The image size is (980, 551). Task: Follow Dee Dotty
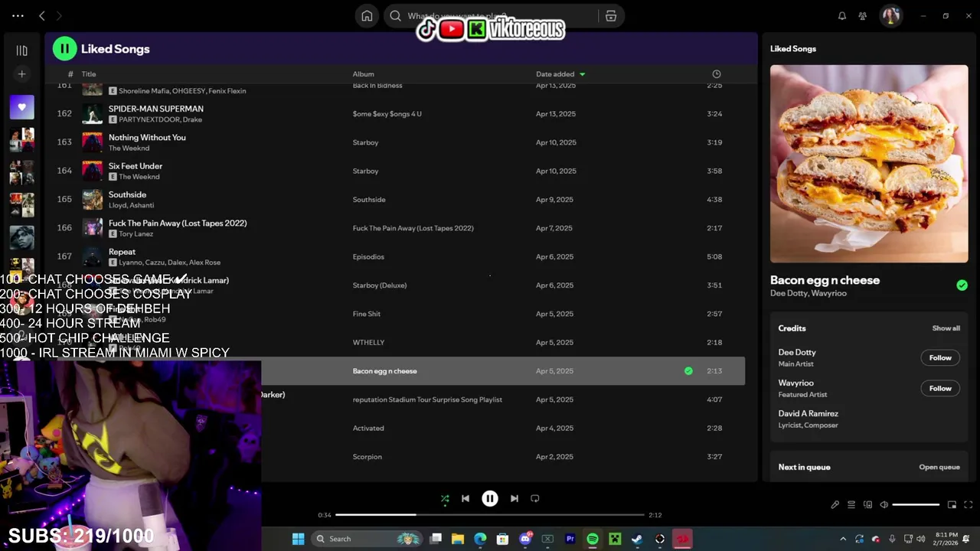pos(940,358)
